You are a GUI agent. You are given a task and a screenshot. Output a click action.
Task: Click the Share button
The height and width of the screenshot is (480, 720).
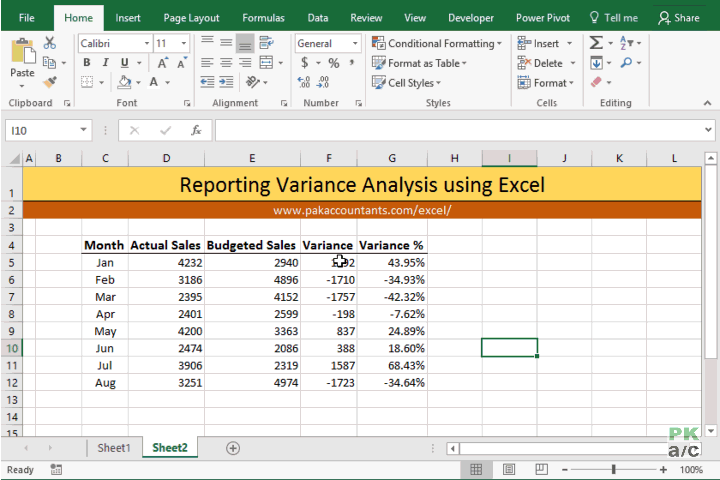tap(679, 18)
